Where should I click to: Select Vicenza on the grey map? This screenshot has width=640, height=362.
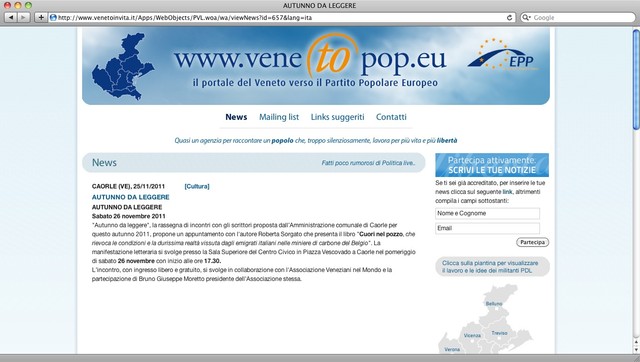click(x=472, y=335)
